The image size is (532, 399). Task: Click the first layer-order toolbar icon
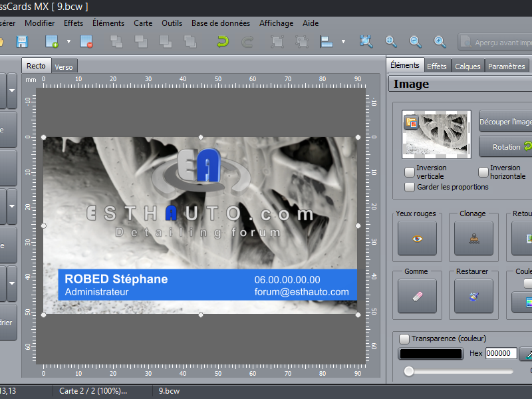116,42
